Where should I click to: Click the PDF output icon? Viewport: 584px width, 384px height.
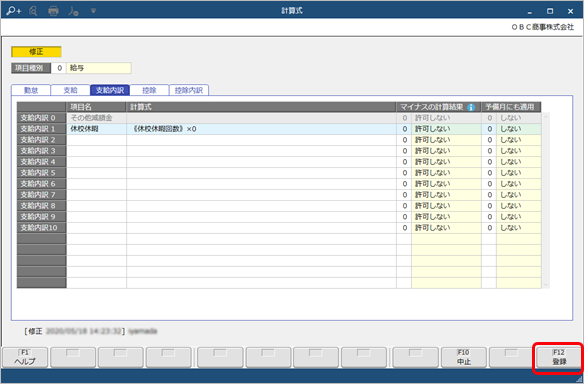73,11
